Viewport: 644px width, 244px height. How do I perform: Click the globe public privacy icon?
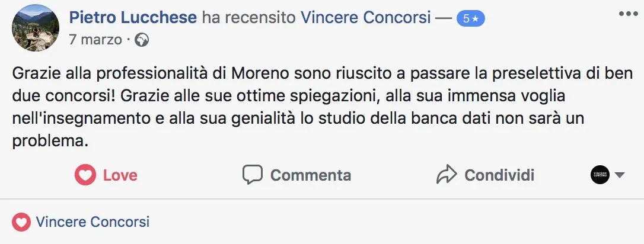pyautogui.click(x=142, y=40)
